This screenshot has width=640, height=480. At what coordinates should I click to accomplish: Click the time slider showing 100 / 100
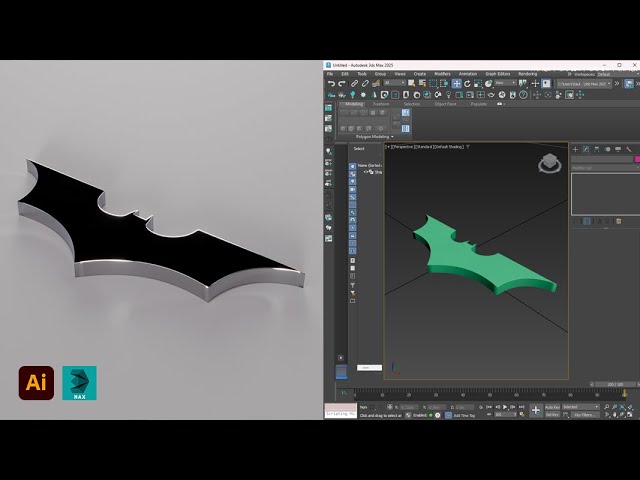(615, 384)
